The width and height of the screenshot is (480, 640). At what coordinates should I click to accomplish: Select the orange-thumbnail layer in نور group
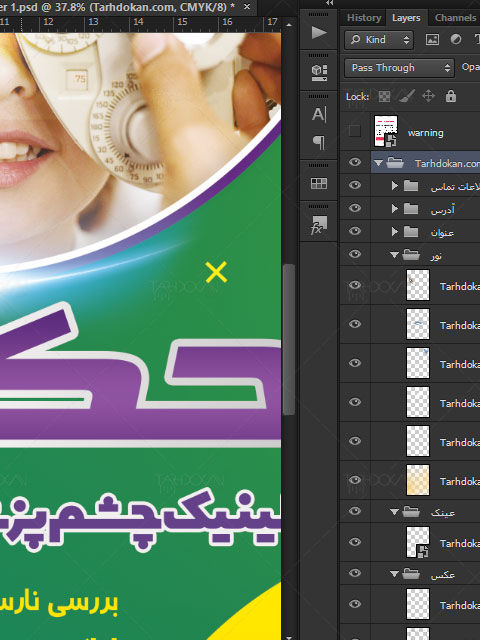click(418, 480)
